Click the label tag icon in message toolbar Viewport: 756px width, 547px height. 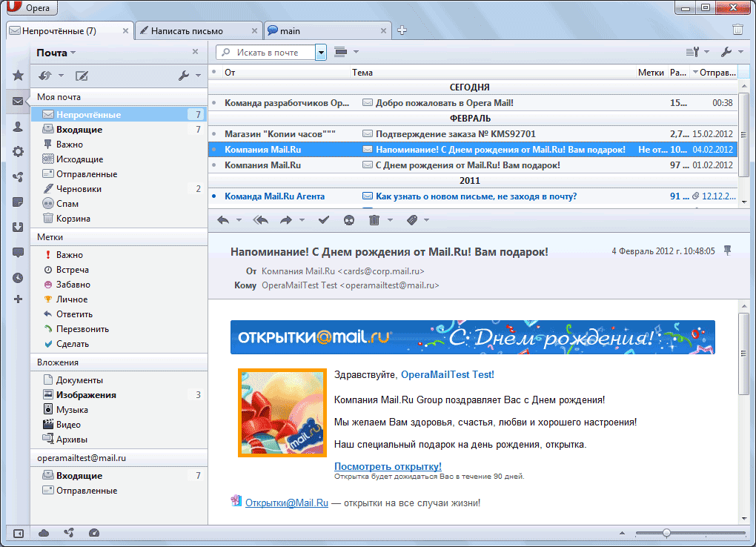click(x=412, y=220)
